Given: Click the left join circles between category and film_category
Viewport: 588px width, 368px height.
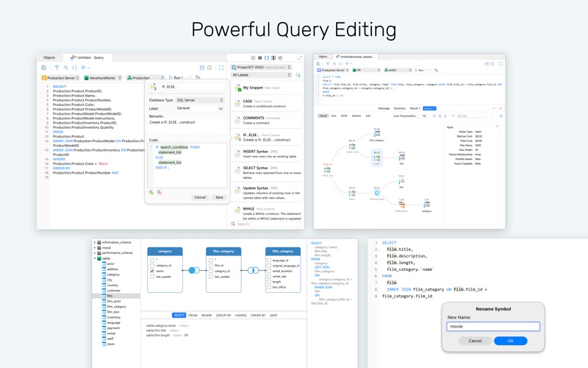Looking at the screenshot, I should 194,270.
